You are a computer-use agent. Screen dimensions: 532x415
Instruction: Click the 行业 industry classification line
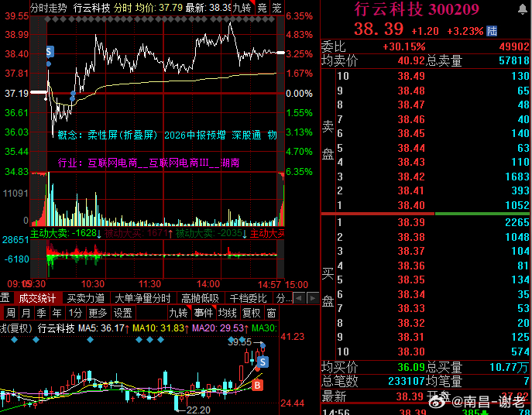coord(149,163)
